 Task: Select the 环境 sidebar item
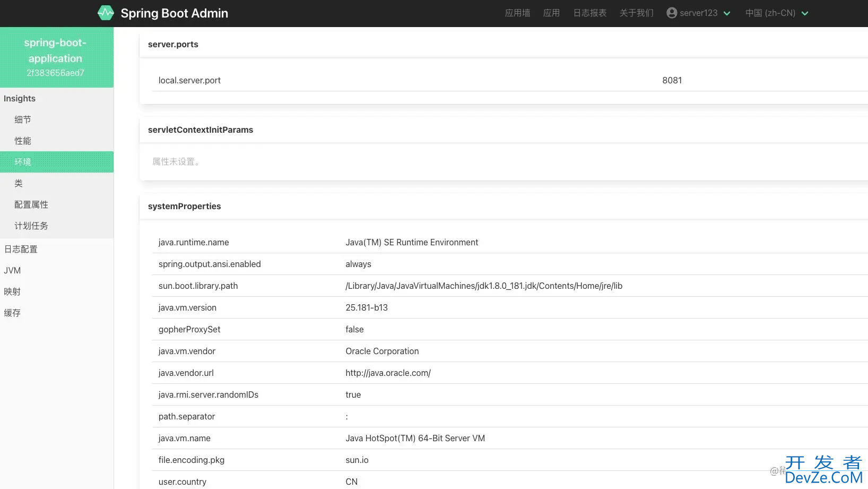click(x=57, y=162)
